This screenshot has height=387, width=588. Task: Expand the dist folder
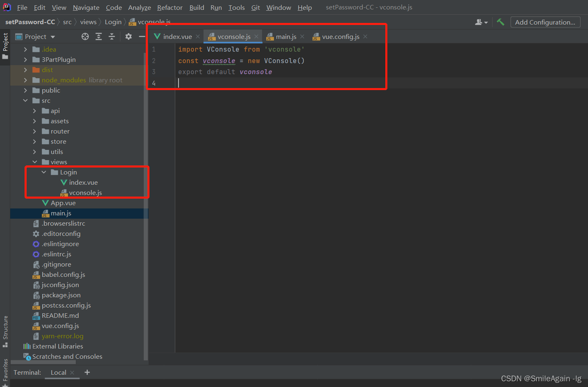(x=25, y=70)
